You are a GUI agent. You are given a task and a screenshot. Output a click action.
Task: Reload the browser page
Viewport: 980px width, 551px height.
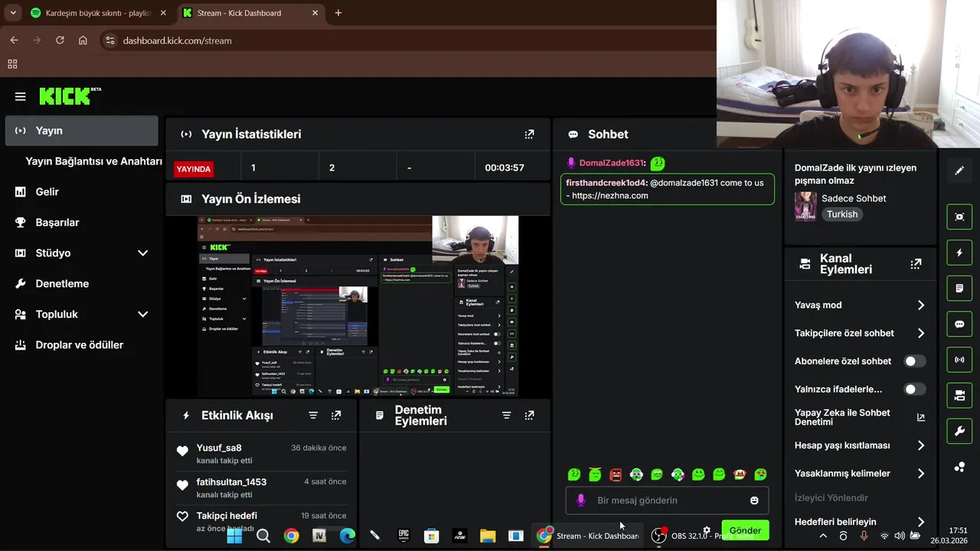pos(60,40)
